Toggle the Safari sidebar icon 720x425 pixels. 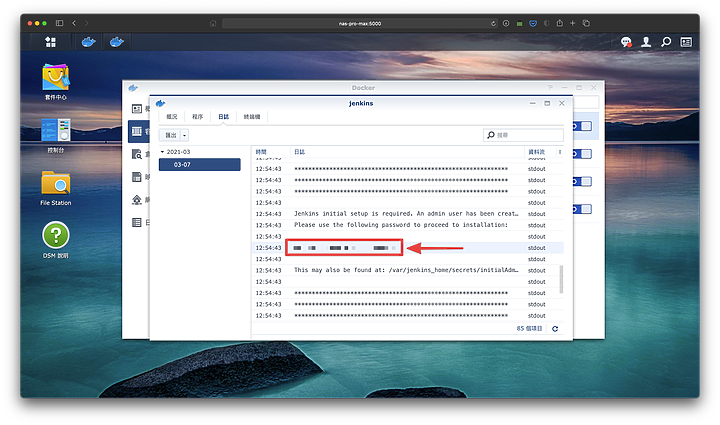[x=59, y=23]
